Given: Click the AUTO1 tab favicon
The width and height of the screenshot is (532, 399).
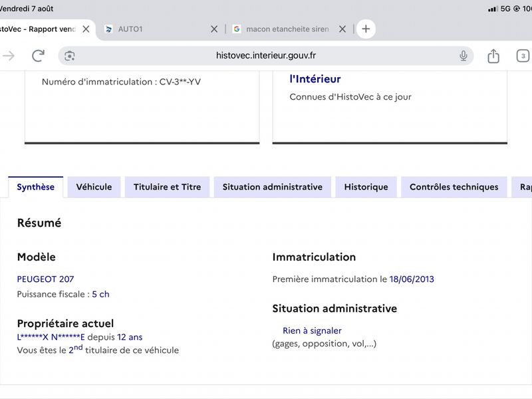Looking at the screenshot, I should 108,29.
